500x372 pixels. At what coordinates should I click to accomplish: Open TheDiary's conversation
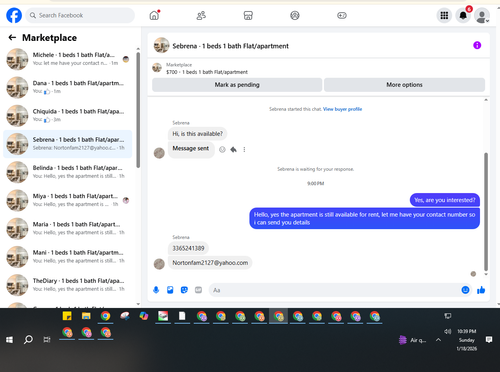point(68,285)
